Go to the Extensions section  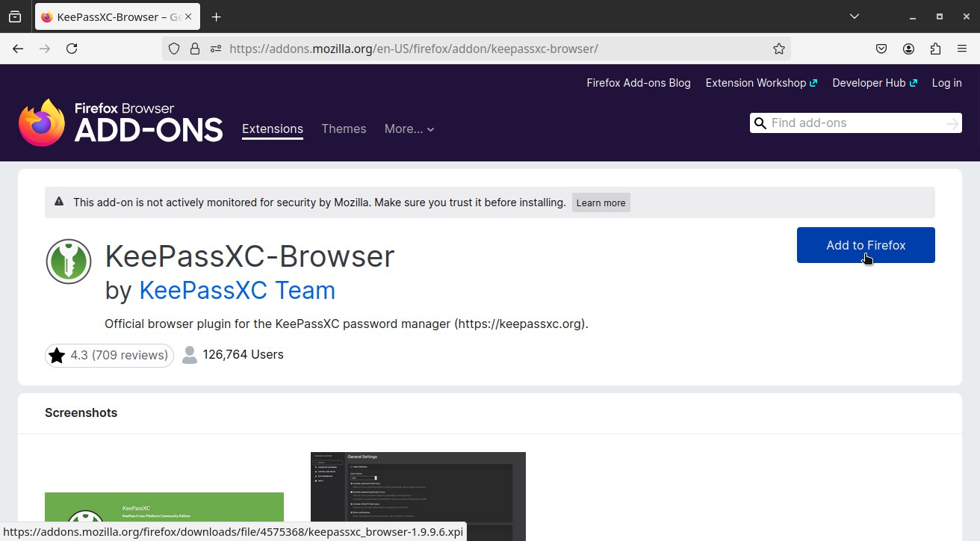272,129
